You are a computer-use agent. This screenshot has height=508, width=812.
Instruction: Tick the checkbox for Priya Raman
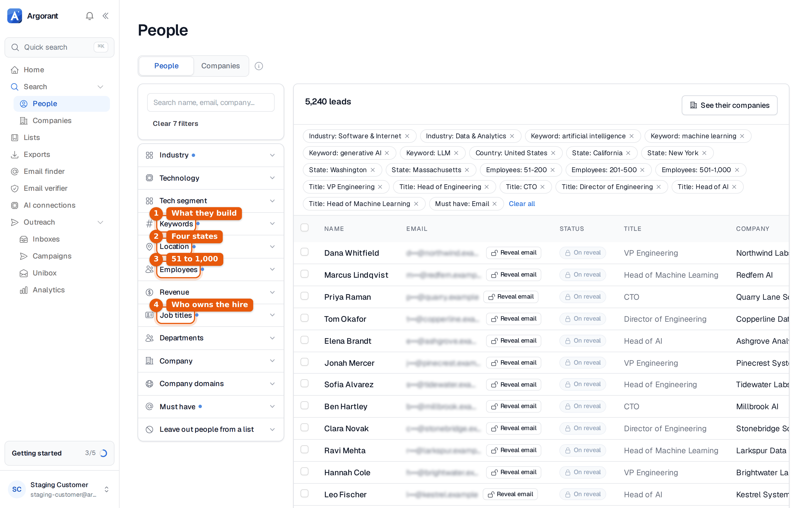pos(305,296)
